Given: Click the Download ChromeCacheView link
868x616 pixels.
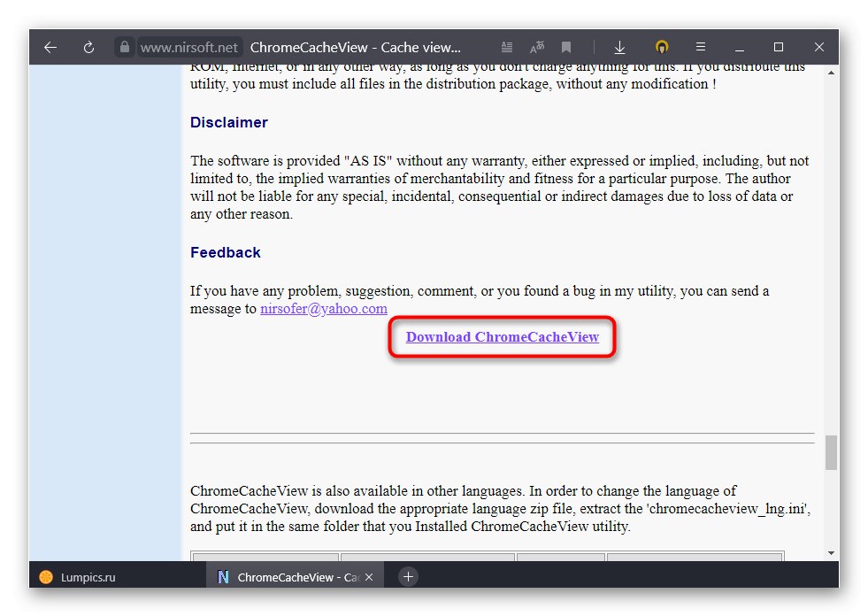Looking at the screenshot, I should point(502,337).
